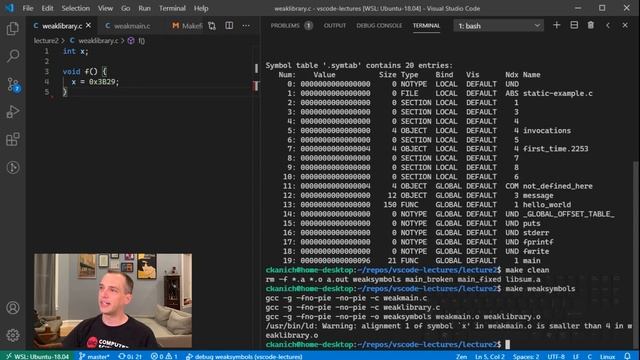Open the Selection menu

click(x=76, y=8)
